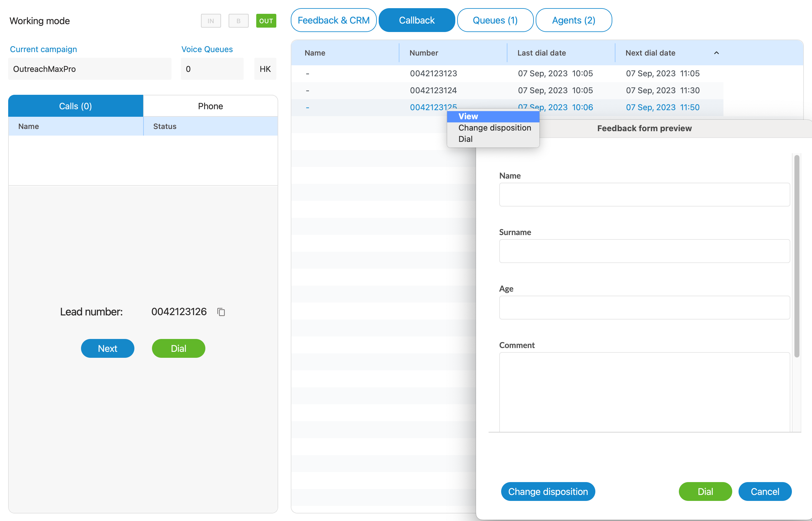The height and width of the screenshot is (521, 812).
Task: Select Change disposition from context menu
Action: (495, 128)
